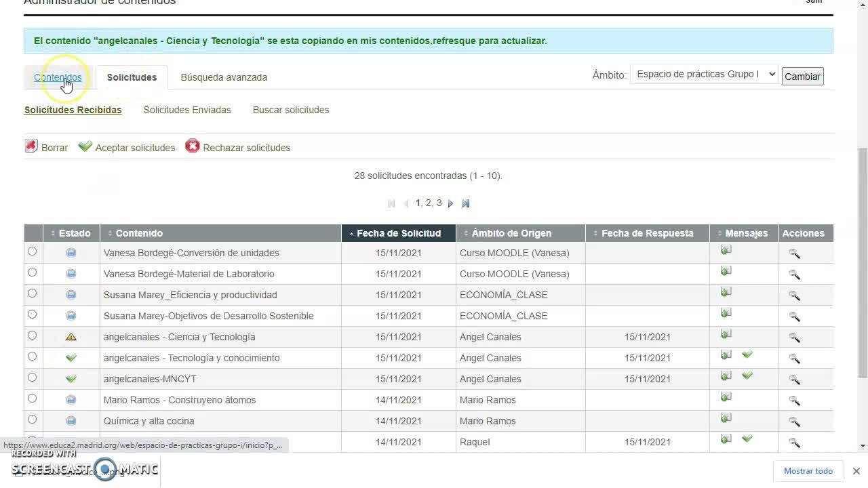Open message icon for Eficiencia y productividad row
This screenshot has height=488, width=868.
click(726, 292)
